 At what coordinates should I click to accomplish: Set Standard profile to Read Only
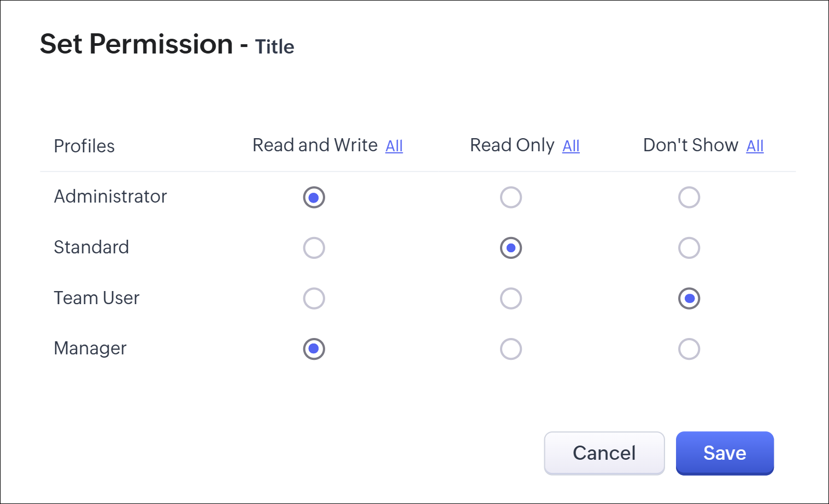(x=510, y=248)
